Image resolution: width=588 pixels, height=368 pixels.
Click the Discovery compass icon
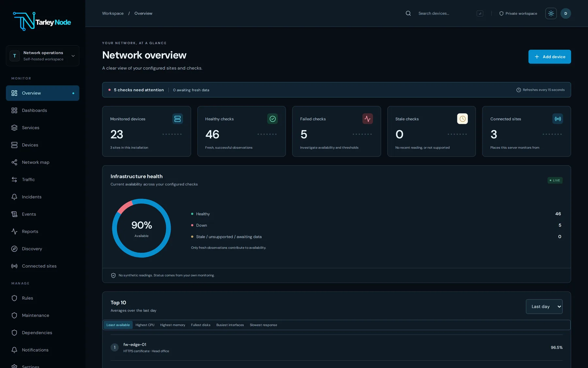pos(14,249)
